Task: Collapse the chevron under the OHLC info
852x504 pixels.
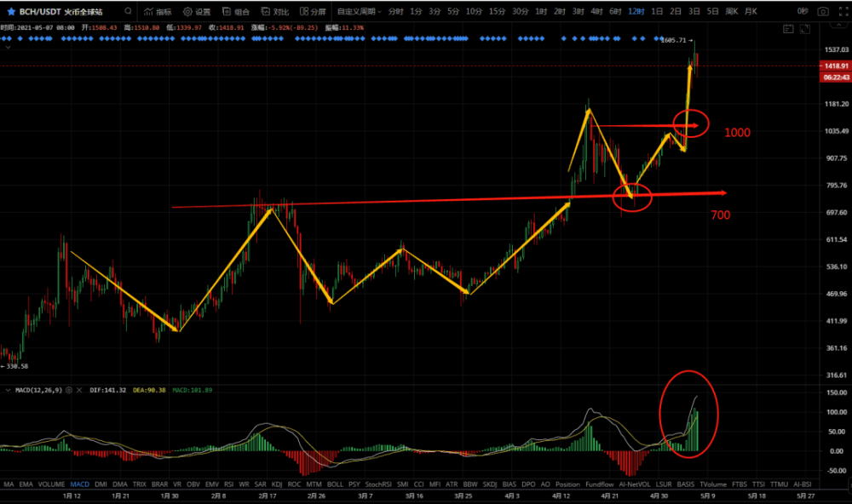Action: (8, 48)
